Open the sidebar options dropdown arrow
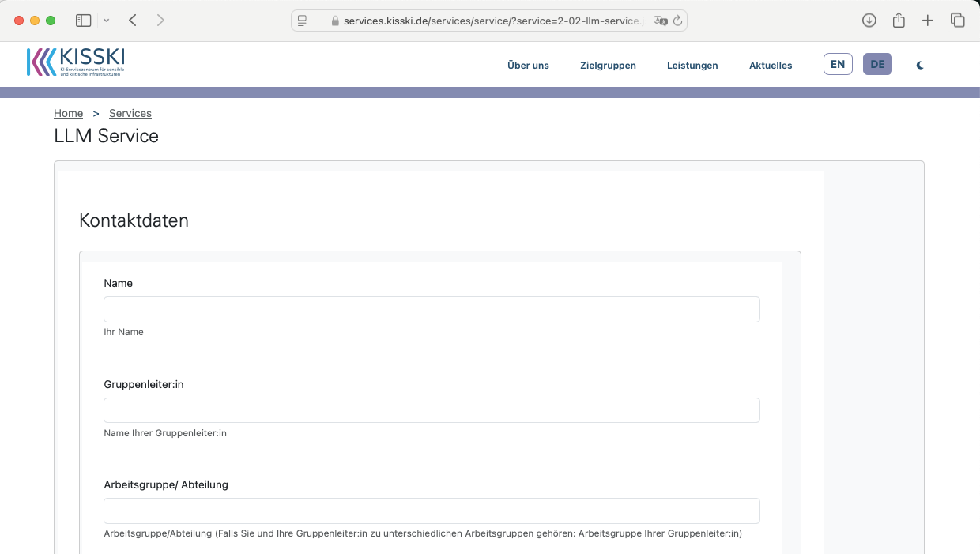The width and height of the screenshot is (980, 554). pyautogui.click(x=107, y=21)
